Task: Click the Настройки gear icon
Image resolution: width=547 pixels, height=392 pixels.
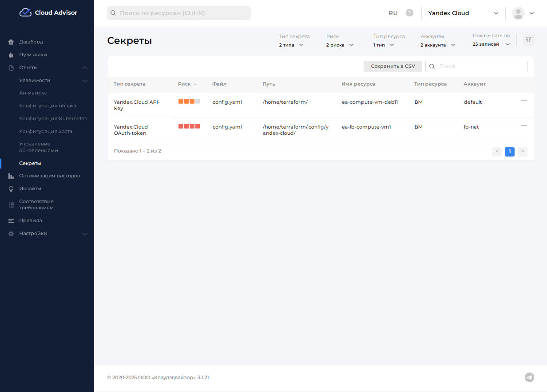Action: point(11,234)
